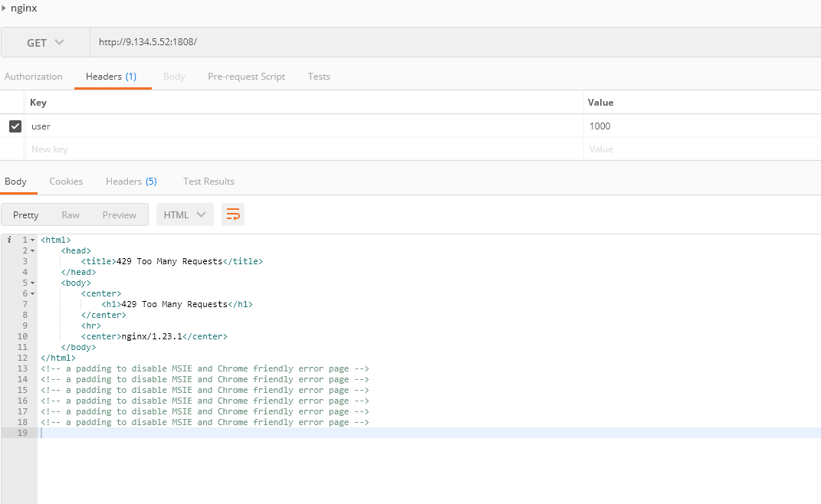
Task: Open response Headers (5) tab
Action: (x=131, y=182)
